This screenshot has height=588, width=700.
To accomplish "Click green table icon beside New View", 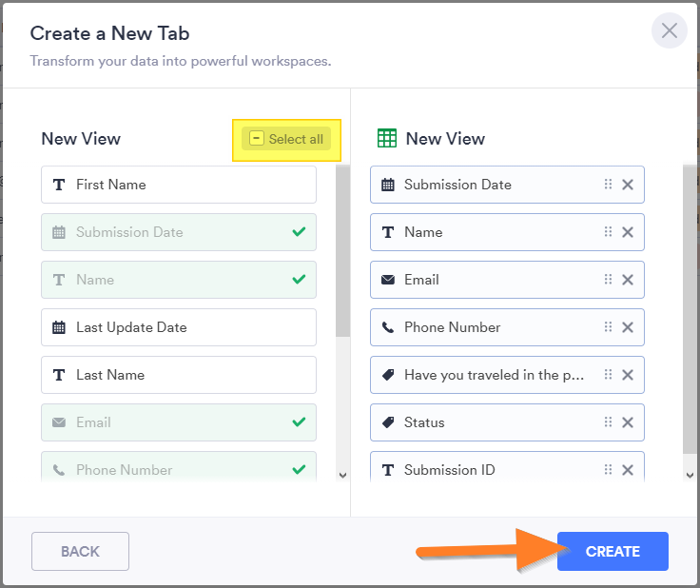I will click(387, 138).
